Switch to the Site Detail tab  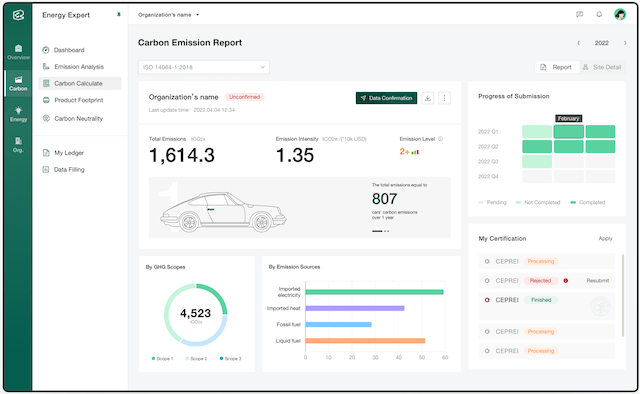coord(602,67)
